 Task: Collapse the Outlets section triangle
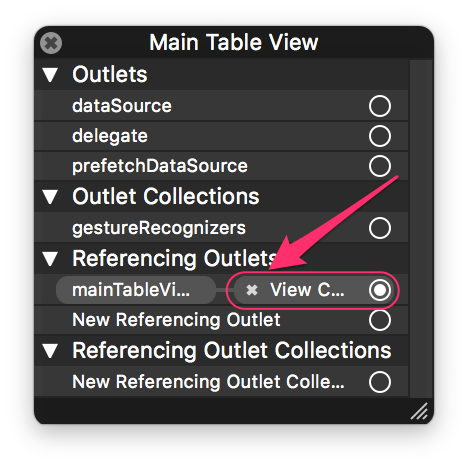click(50, 75)
